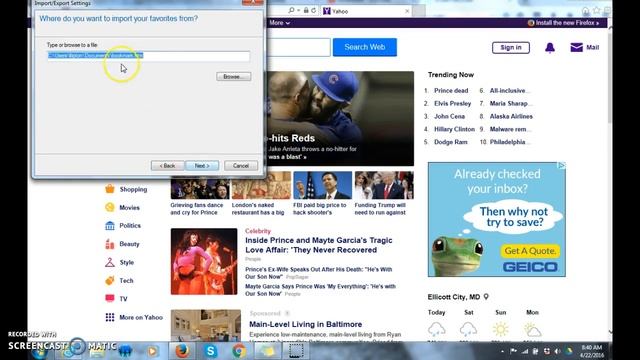Open the address bar dropdown arrow
Viewport: 640px width, 360px height.
click(298, 11)
